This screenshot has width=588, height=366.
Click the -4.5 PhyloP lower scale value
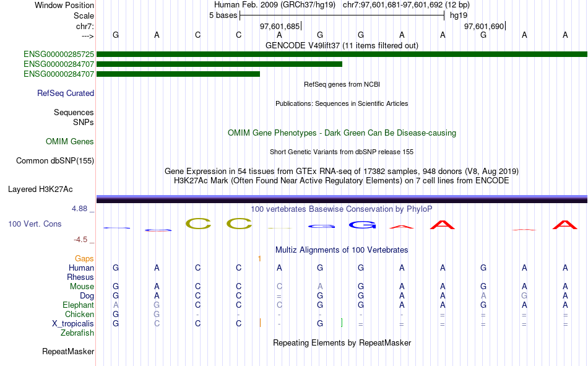pyautogui.click(x=80, y=240)
